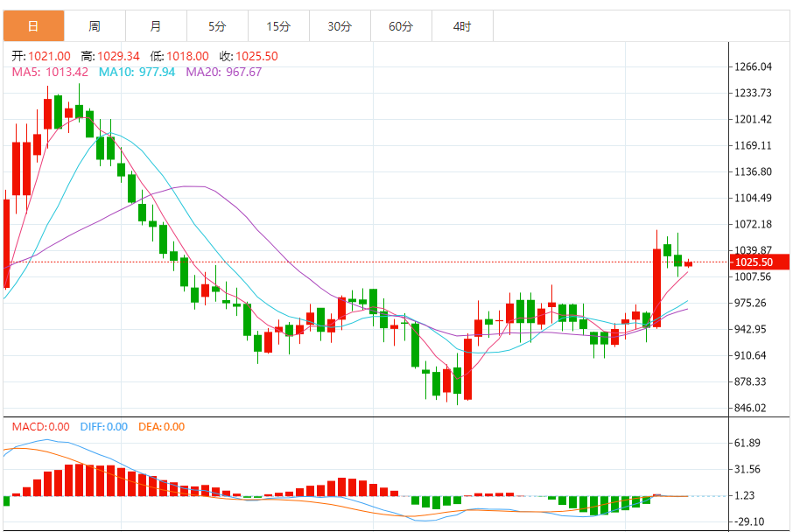This screenshot has height=532, width=793.
Task: Click the 1169.11 price axis label
Action: pos(753,145)
